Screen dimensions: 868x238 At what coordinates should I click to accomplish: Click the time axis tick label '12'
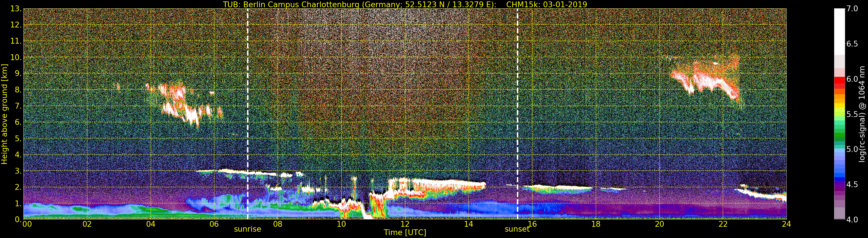[x=405, y=224]
